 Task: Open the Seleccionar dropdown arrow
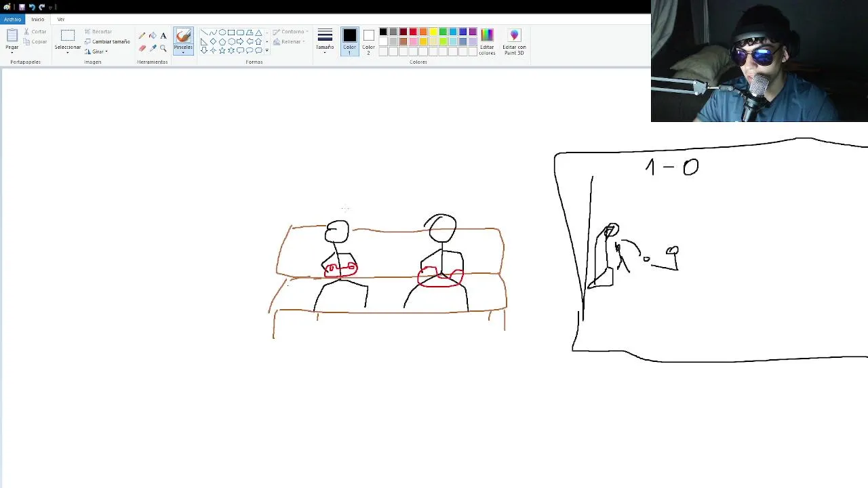click(x=67, y=52)
